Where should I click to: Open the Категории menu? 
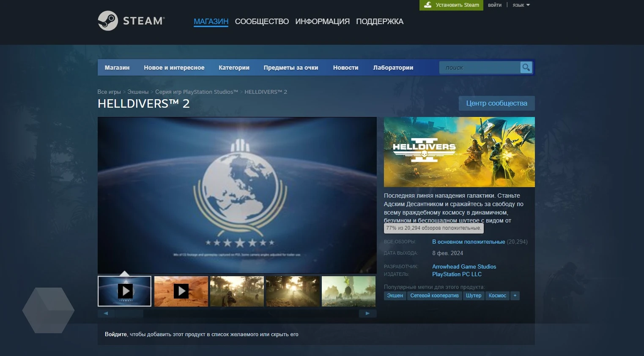(x=234, y=68)
